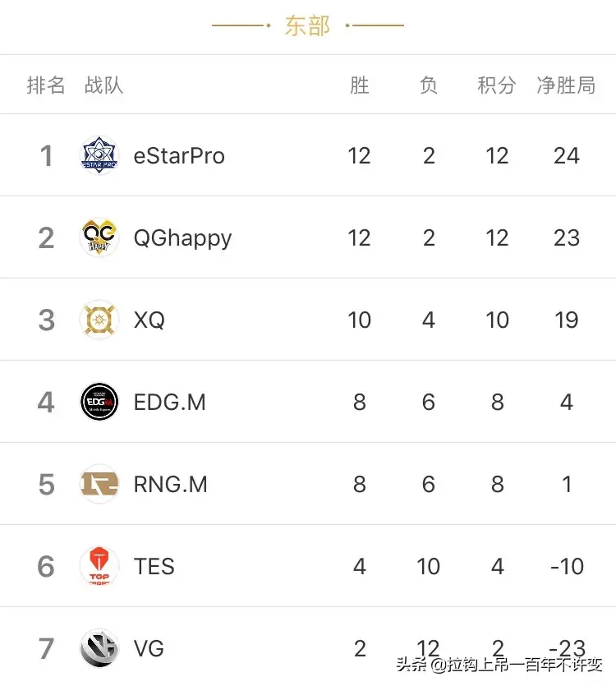Tap the QGhappy team logo
616x686 pixels.
[x=99, y=237]
